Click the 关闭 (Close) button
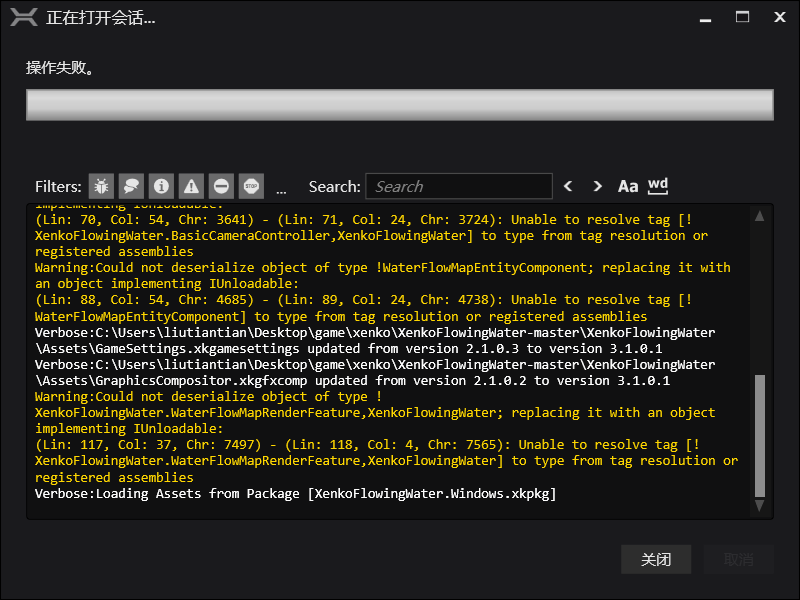800x600 pixels. tap(656, 560)
